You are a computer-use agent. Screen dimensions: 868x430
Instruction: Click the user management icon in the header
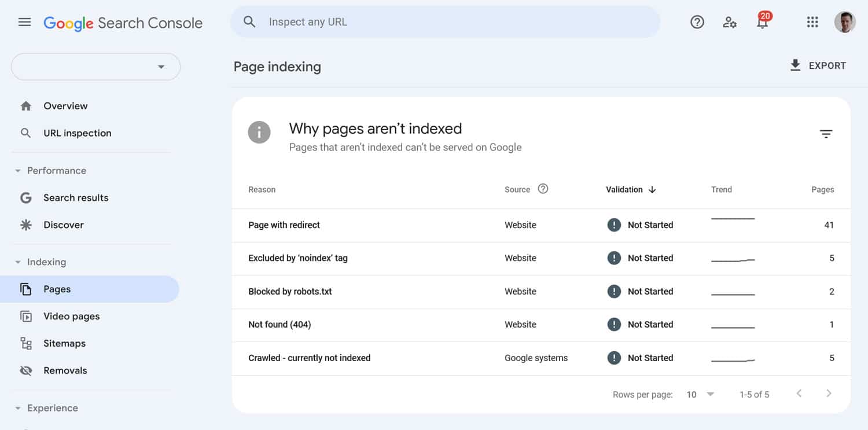730,22
